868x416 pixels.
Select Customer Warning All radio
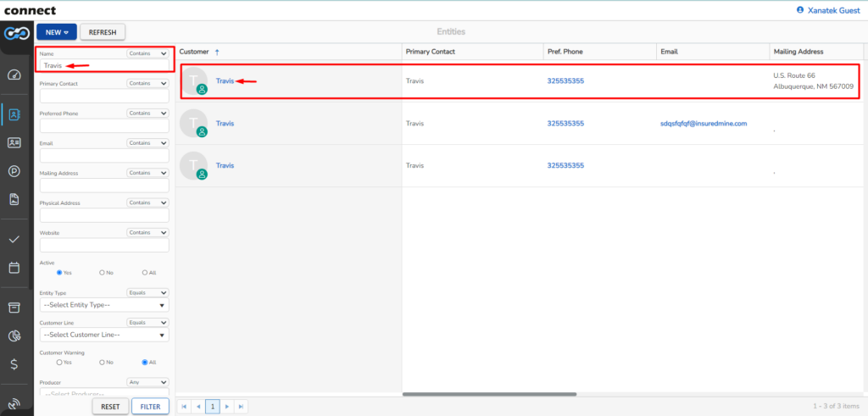click(x=145, y=363)
